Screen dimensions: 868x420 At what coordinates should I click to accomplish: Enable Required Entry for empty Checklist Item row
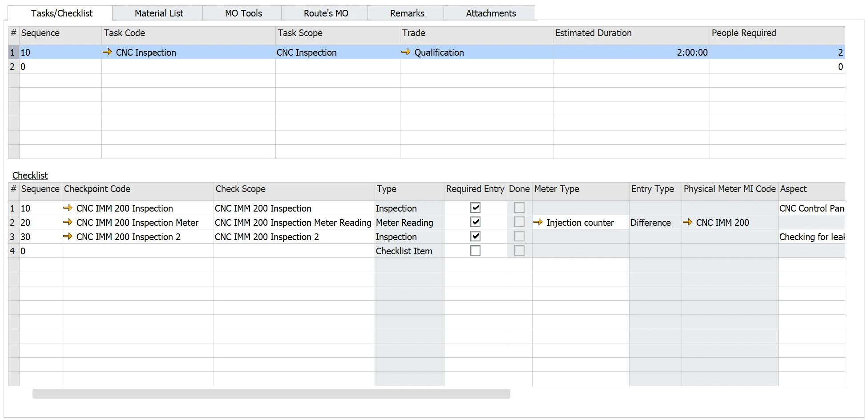click(475, 250)
